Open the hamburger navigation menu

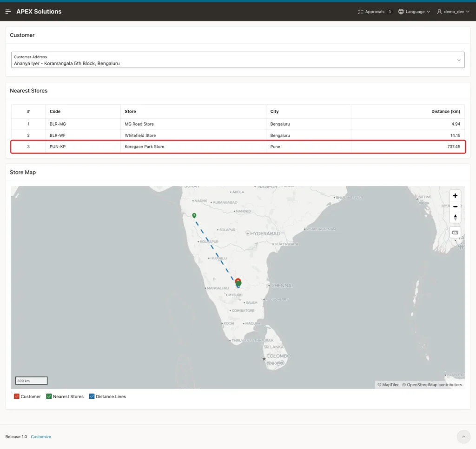point(8,12)
